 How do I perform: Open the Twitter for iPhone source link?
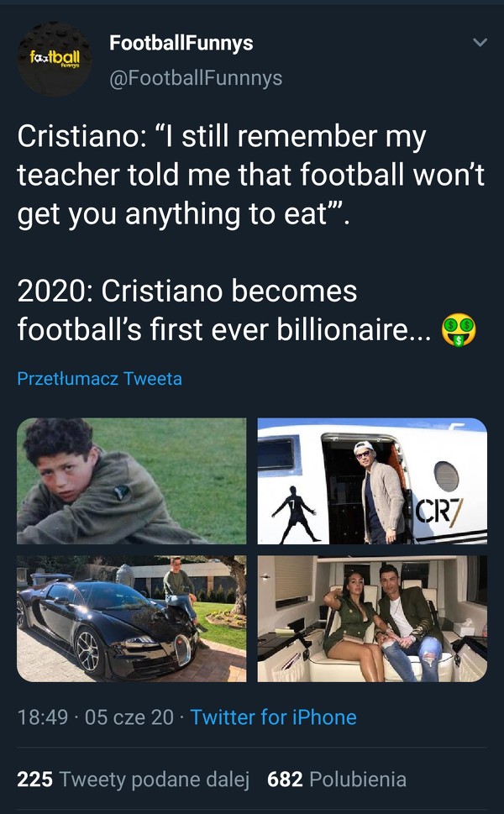pyautogui.click(x=273, y=717)
